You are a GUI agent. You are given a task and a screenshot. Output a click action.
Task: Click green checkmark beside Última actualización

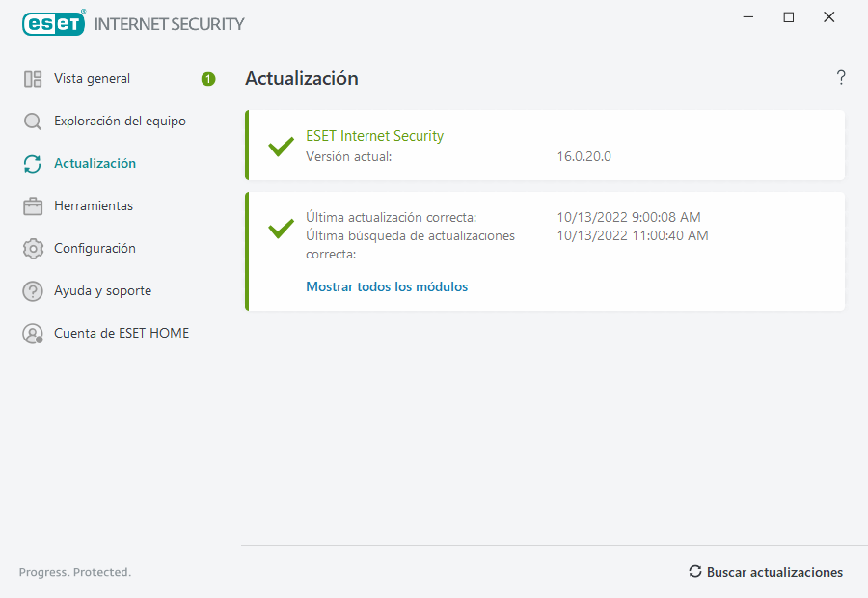pos(281,229)
